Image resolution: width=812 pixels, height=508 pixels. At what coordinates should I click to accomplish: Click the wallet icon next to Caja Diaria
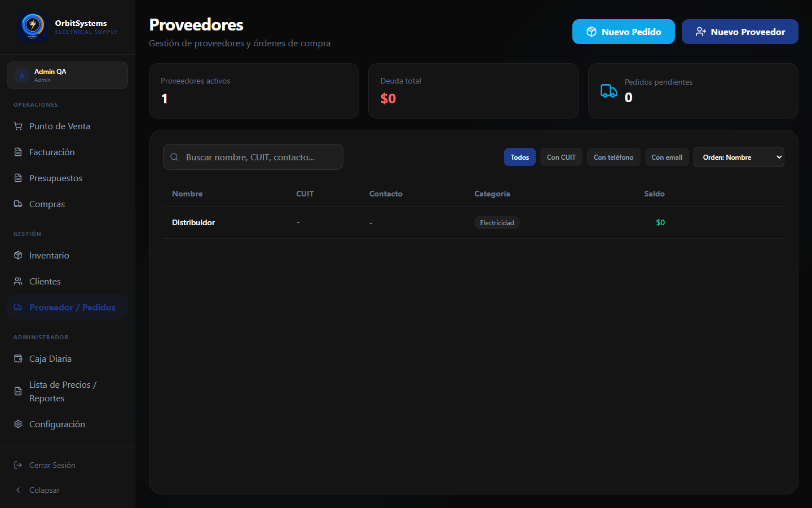[18, 358]
